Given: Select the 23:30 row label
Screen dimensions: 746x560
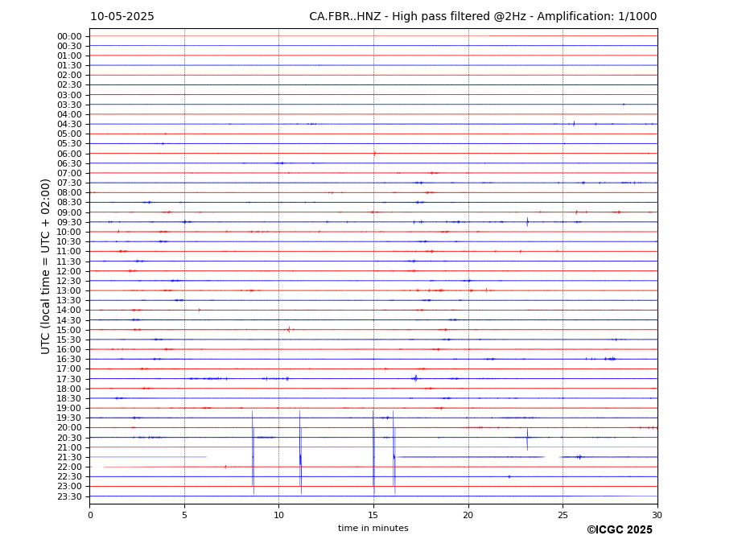Looking at the screenshot, I should pos(69,496).
